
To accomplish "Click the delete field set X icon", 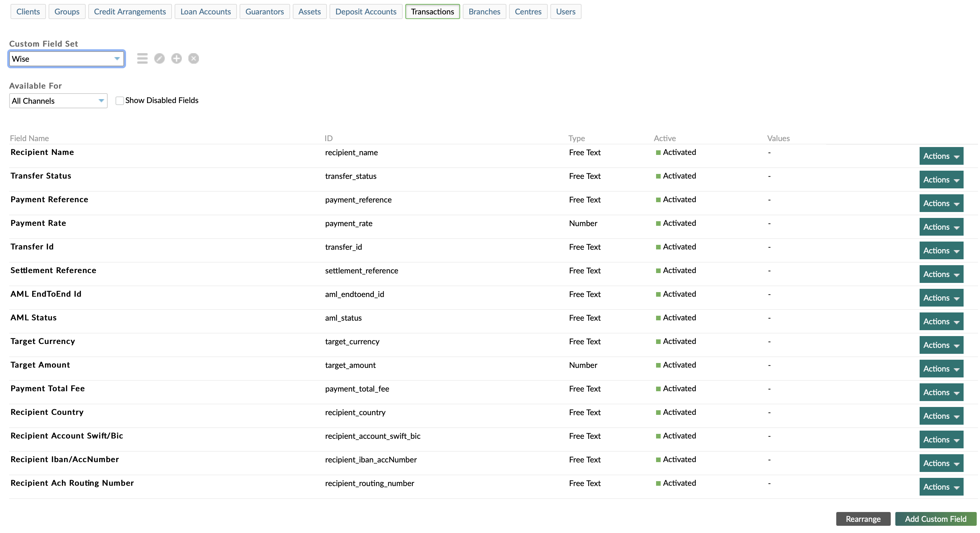I will (x=194, y=59).
